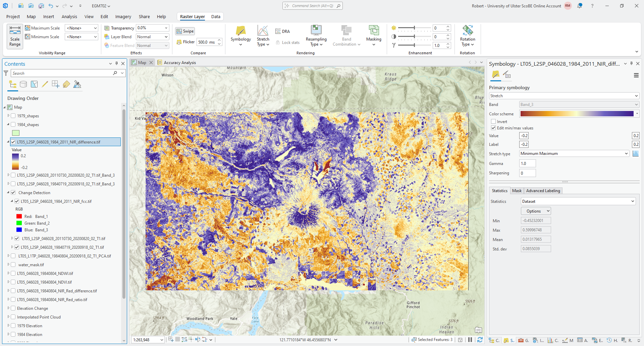
Task: Open the Layer Blend dropdown
Action: coord(152,37)
